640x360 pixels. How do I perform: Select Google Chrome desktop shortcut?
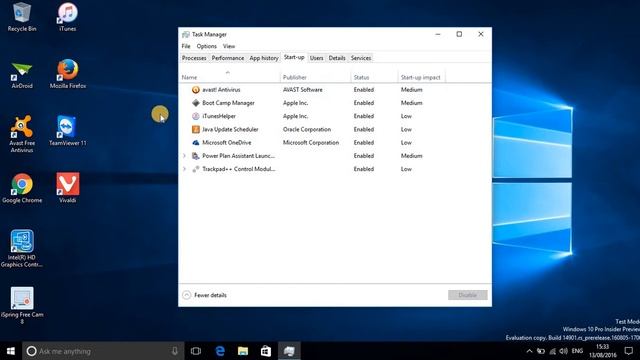[22, 188]
